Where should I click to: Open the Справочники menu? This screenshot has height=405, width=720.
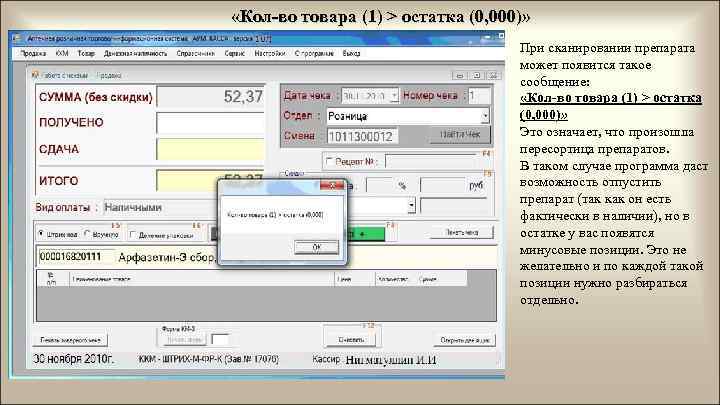(196, 53)
